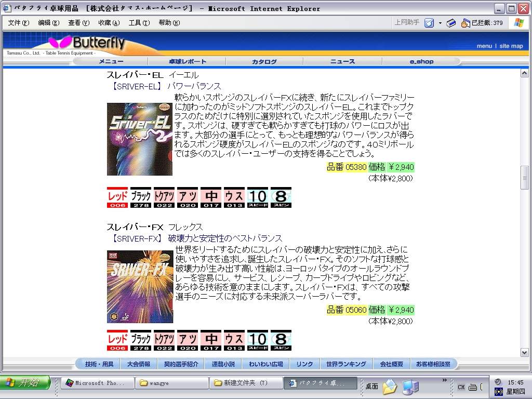Open 契約選手紹介 in the bottom navigation
This screenshot has width=532, height=399.
coord(181,364)
